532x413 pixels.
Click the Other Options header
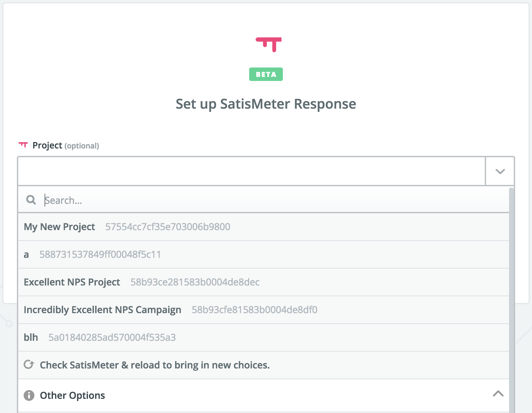tap(72, 395)
